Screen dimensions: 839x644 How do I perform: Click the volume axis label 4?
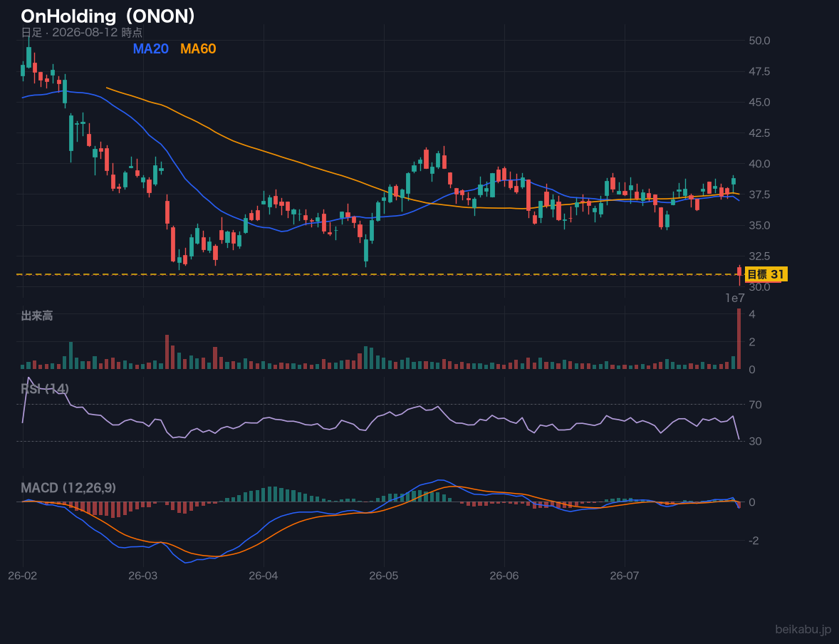coord(752,314)
